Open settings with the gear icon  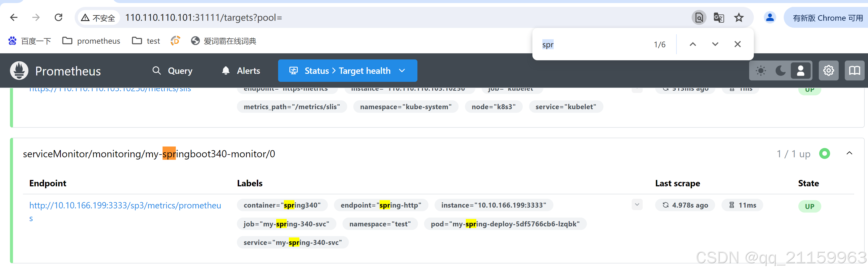pyautogui.click(x=828, y=71)
